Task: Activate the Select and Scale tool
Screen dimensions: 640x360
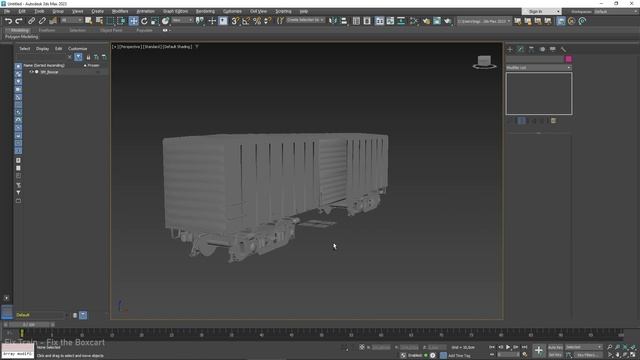Action: (155, 21)
